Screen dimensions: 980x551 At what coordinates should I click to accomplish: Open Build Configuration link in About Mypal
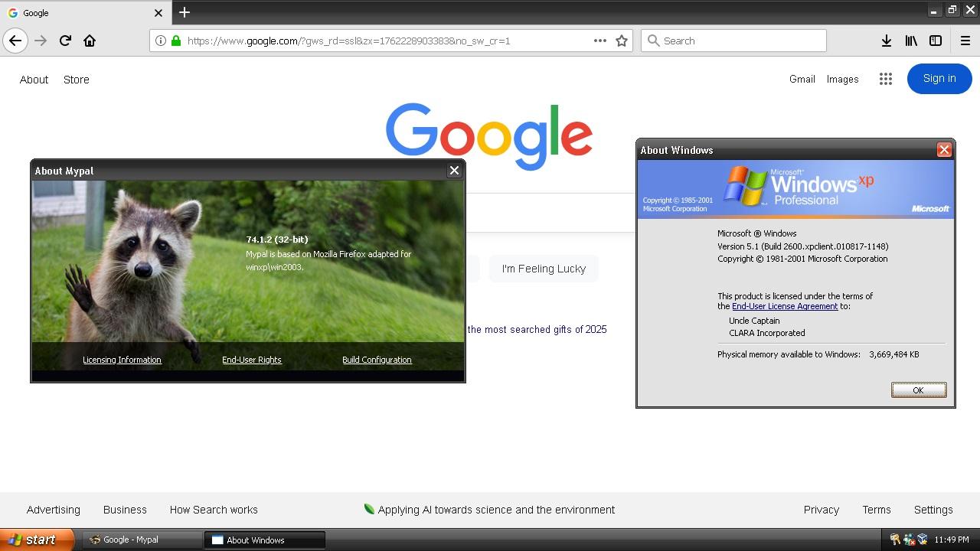pyautogui.click(x=377, y=360)
